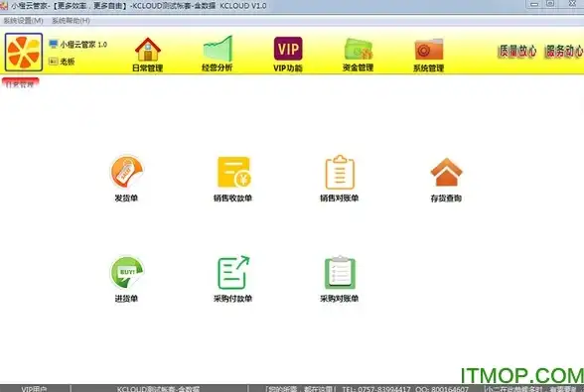Select the red 日常管理 tab
This screenshot has width=584, height=392.
point(21,83)
